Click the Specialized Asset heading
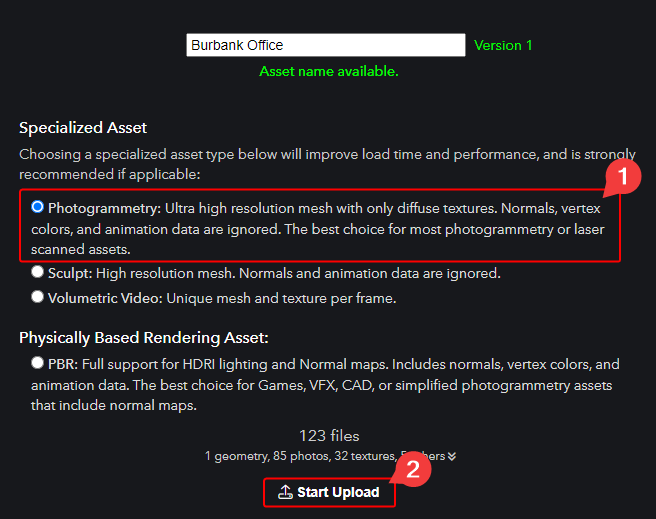Image resolution: width=656 pixels, height=519 pixels. (83, 128)
